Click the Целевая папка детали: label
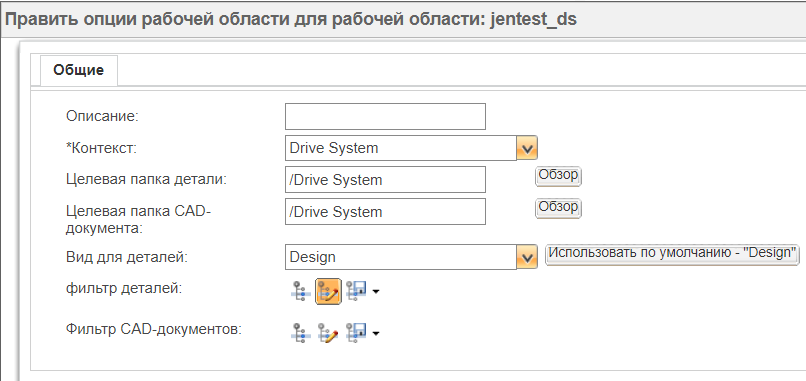This screenshot has width=806, height=381. click(146, 179)
